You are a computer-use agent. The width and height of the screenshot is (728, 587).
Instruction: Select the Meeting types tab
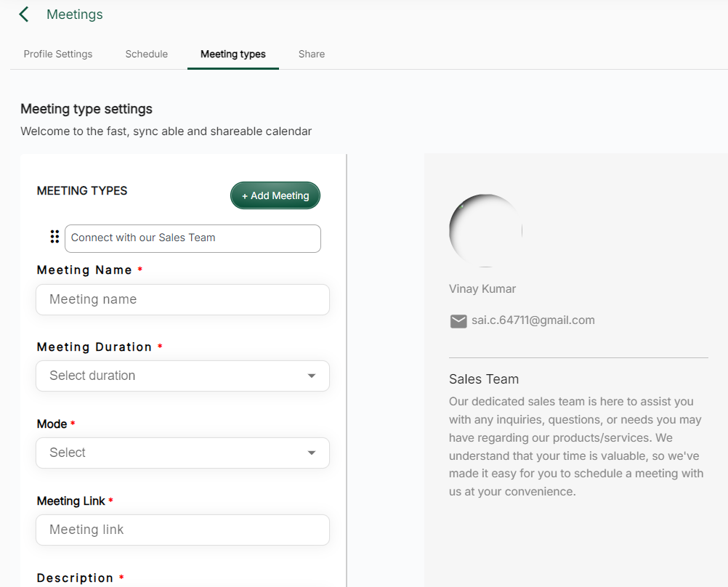[232, 54]
